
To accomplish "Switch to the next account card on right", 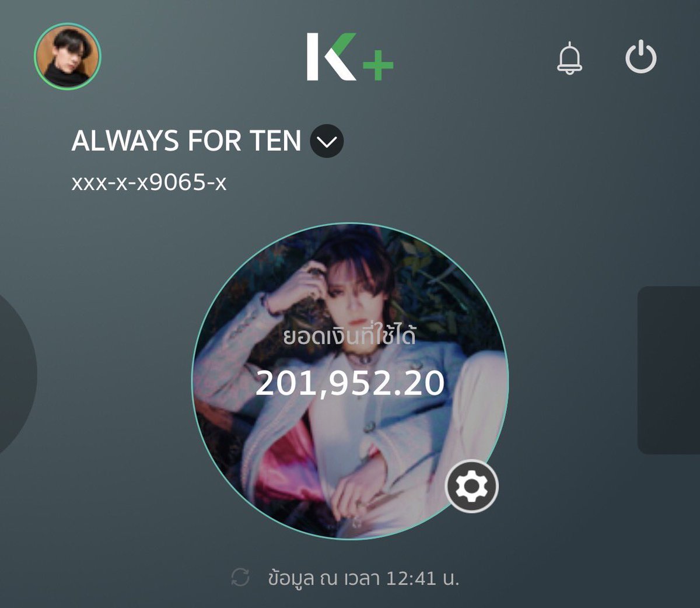I will click(668, 370).
